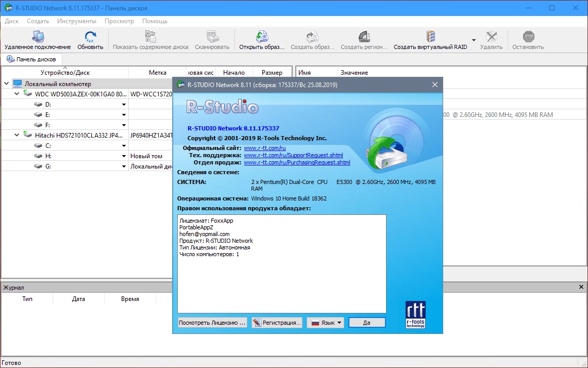
Task: Click the C: partition icon
Action: point(38,145)
